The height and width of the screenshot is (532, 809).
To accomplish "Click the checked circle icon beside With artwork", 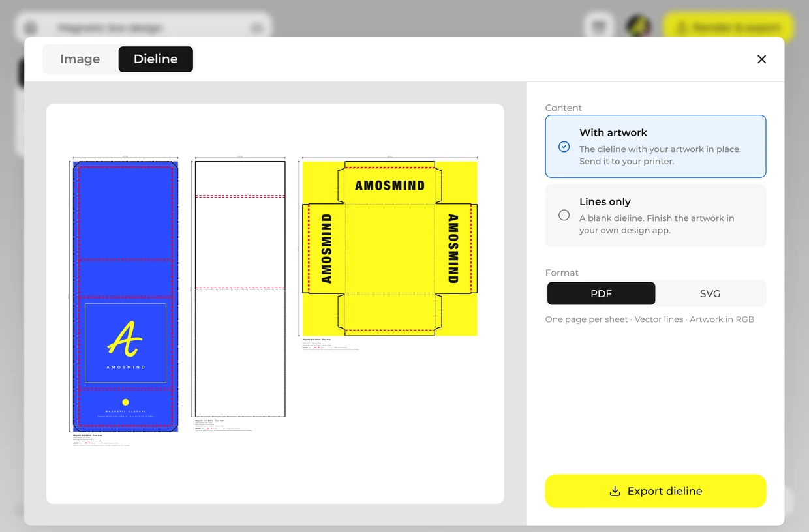I will tap(564, 147).
